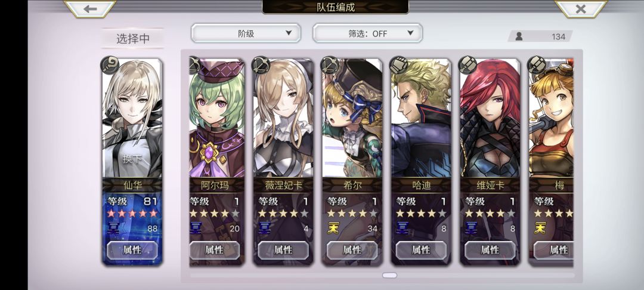Click the horizontal scroll handle below cards
644x290 pixels.
389,275
